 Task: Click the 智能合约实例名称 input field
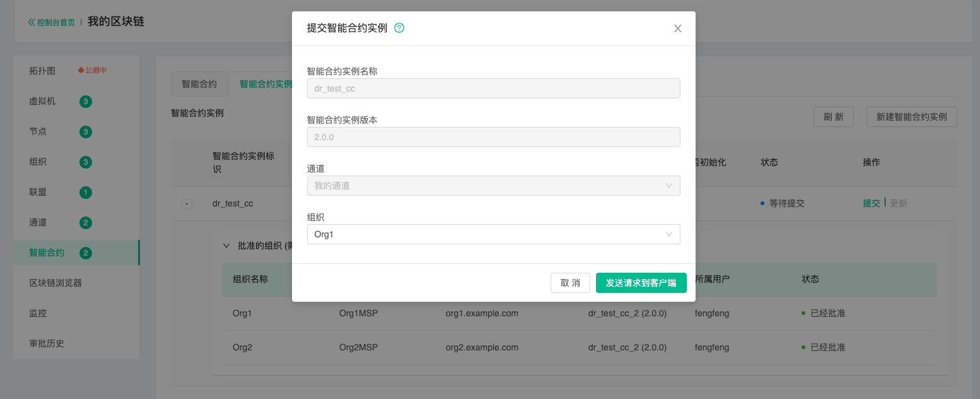[493, 88]
